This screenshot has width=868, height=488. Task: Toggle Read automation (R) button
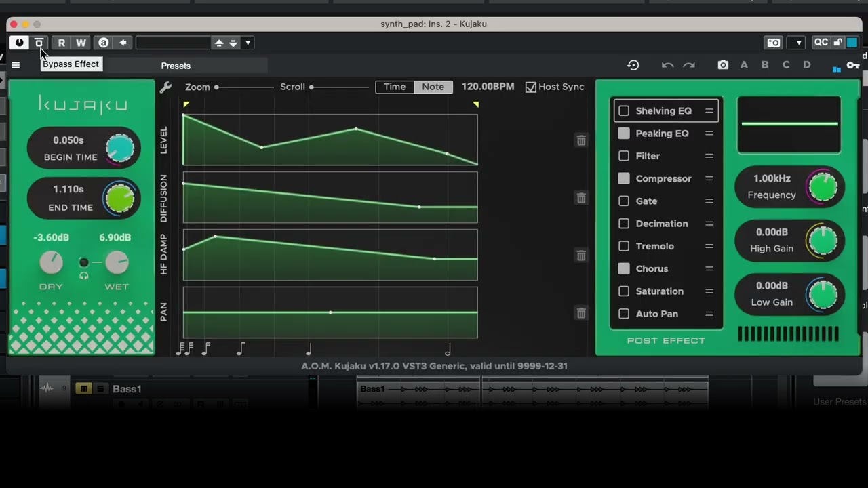[x=62, y=43]
